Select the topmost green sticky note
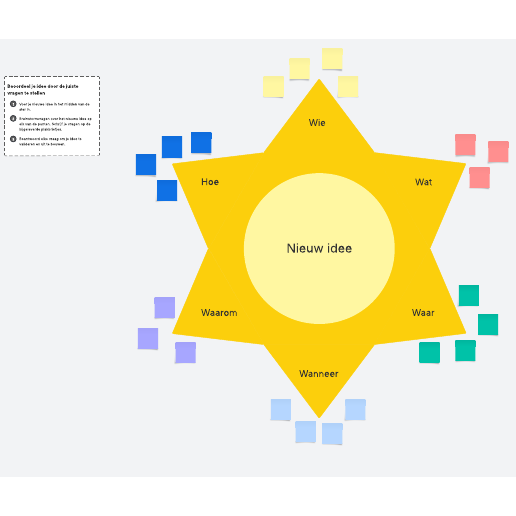 (469, 295)
